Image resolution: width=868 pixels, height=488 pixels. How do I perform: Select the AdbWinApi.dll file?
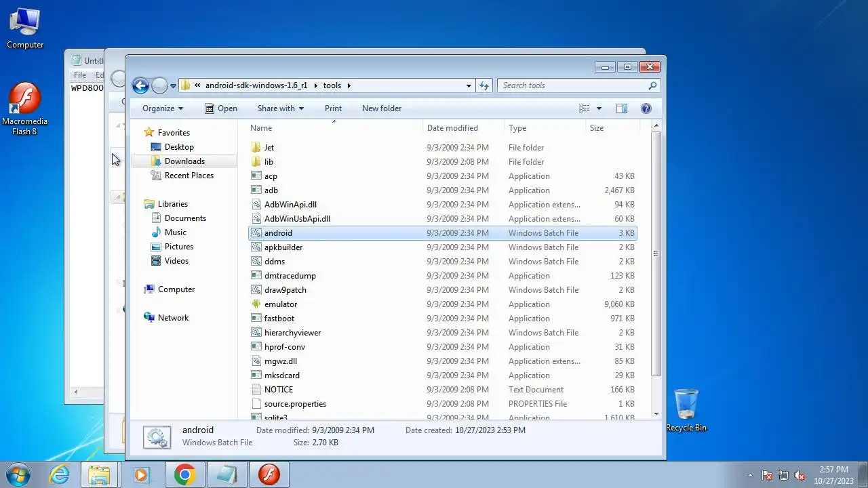pos(443,205)
